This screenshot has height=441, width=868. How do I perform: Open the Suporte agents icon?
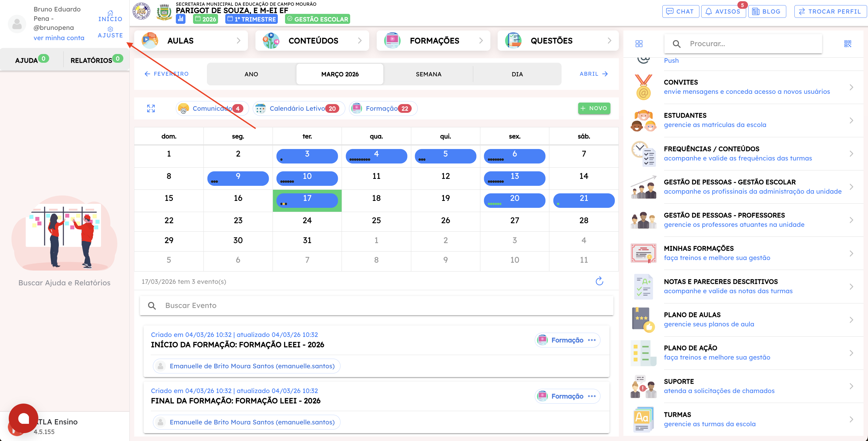(643, 386)
